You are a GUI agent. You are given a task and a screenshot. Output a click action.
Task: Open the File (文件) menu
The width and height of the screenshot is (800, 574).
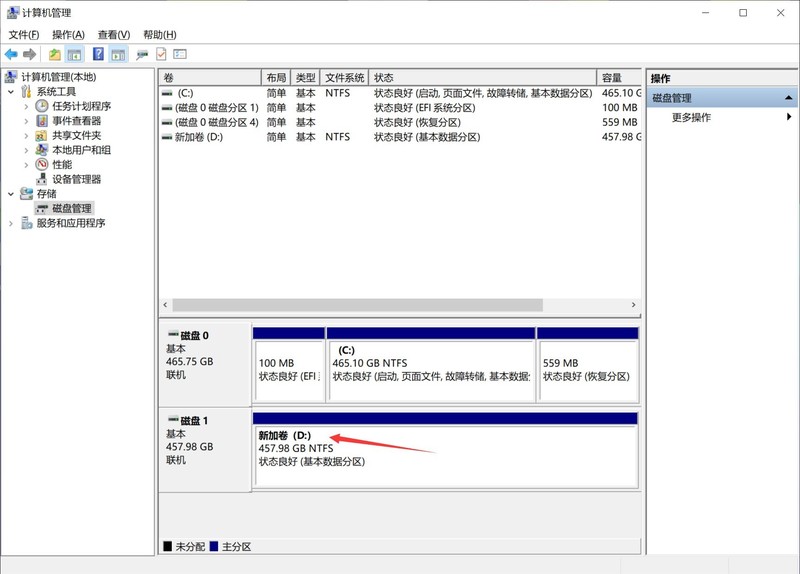(x=23, y=35)
